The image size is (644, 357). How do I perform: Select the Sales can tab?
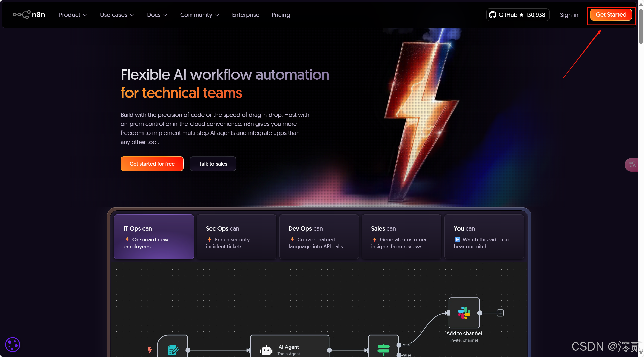coord(401,237)
